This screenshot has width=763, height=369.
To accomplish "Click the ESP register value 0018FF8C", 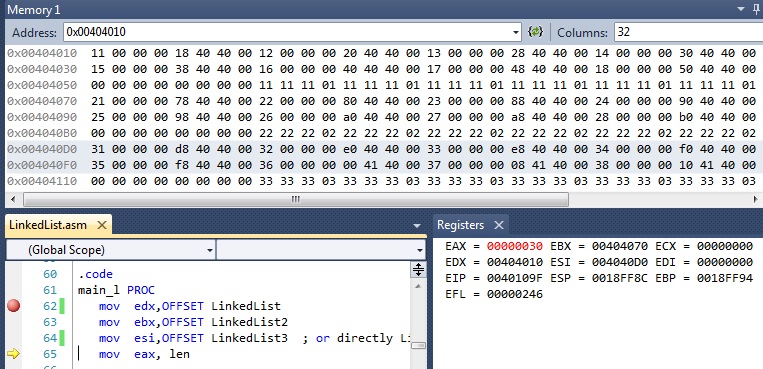I will click(620, 278).
